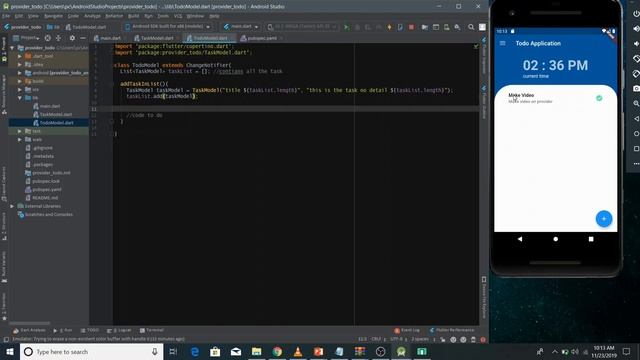
Task: Hide the Project panel with minus icon
Action: (83, 38)
